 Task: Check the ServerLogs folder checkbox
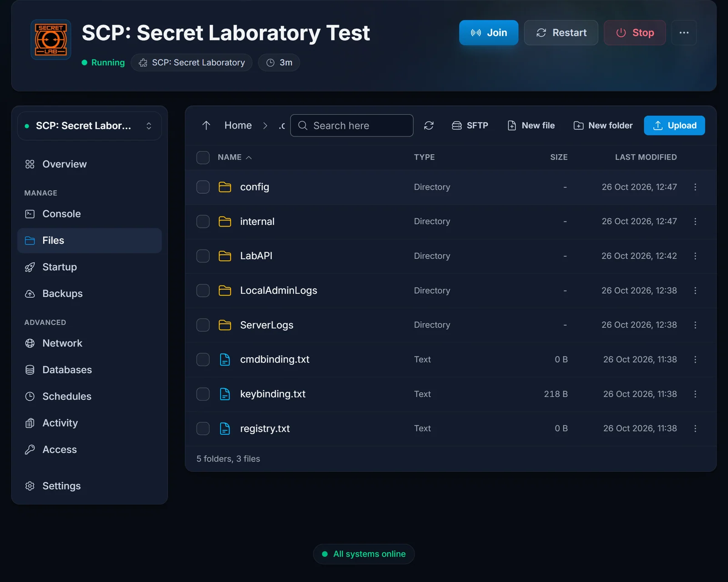(x=203, y=325)
